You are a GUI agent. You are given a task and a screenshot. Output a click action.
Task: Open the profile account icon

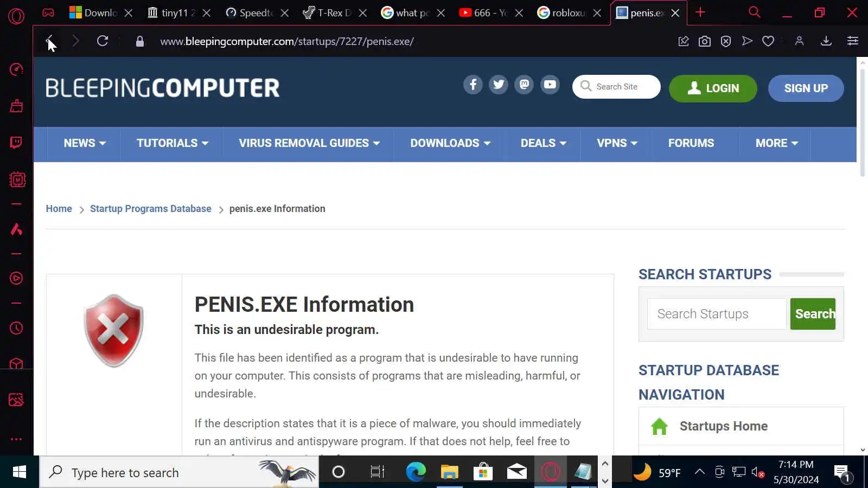pos(799,41)
